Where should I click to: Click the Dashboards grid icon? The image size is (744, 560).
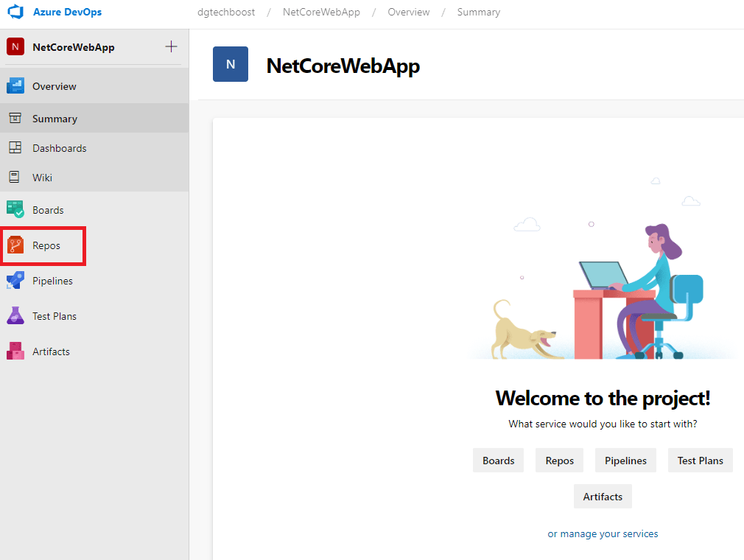coord(15,148)
